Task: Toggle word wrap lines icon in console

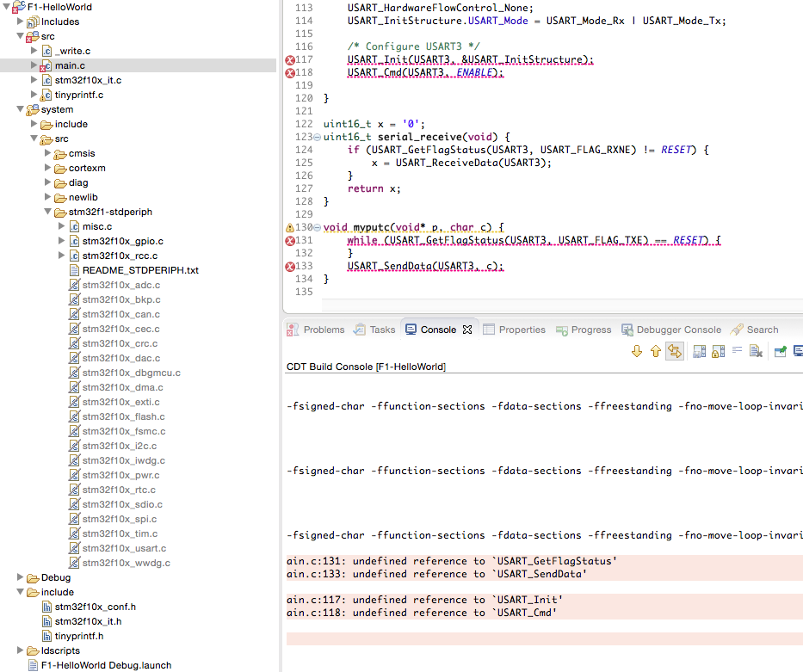Action: (737, 350)
